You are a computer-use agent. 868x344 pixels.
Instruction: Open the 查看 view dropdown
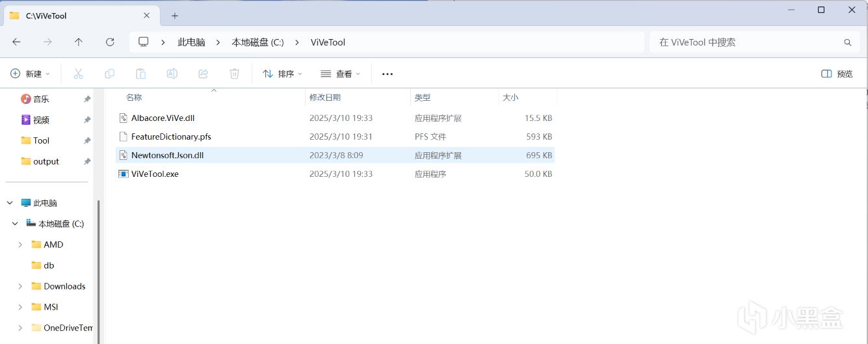[340, 74]
